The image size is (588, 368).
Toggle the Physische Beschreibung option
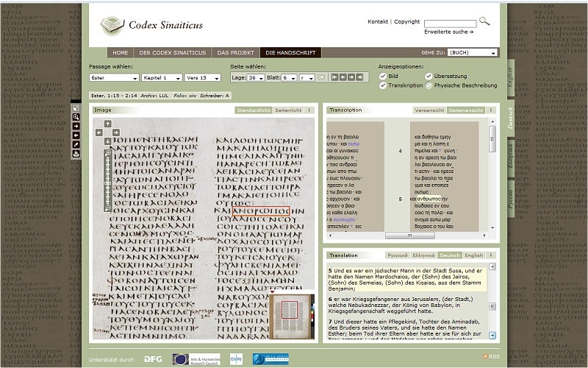click(429, 85)
